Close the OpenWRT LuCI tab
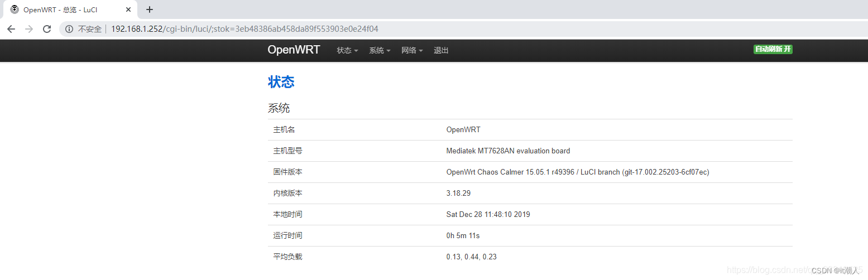Screen dimensions: 868x280 128,9
